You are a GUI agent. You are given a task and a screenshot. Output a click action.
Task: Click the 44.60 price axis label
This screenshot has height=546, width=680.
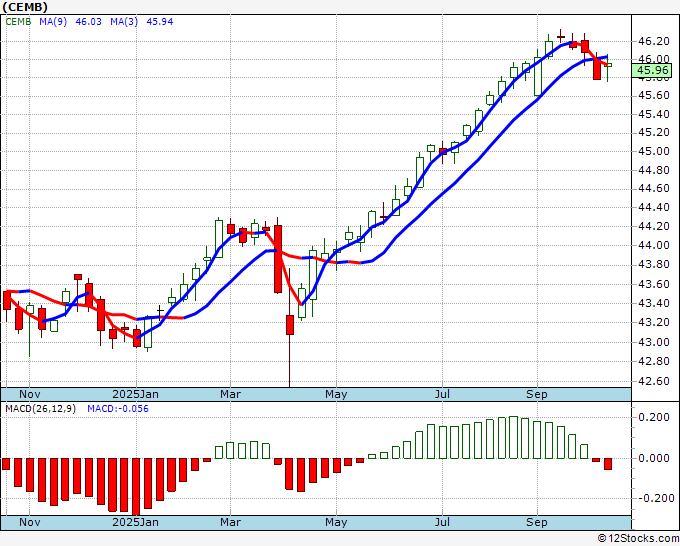tap(654, 189)
